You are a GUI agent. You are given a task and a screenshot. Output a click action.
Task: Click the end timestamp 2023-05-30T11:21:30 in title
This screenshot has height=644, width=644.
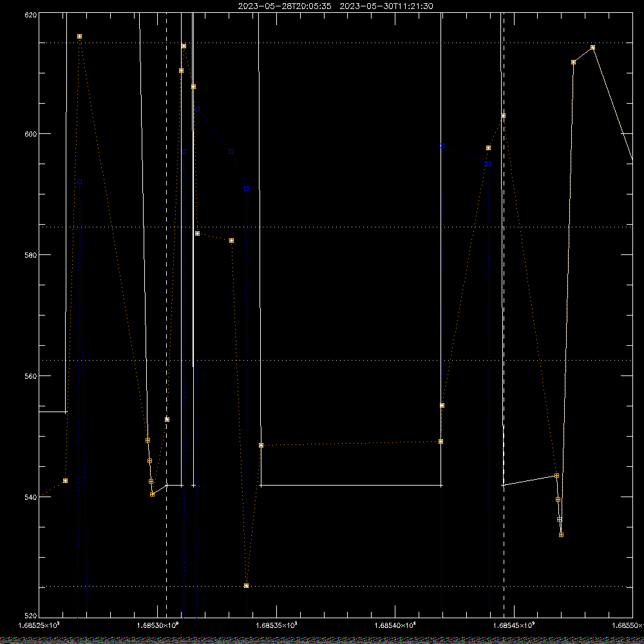(386, 6)
